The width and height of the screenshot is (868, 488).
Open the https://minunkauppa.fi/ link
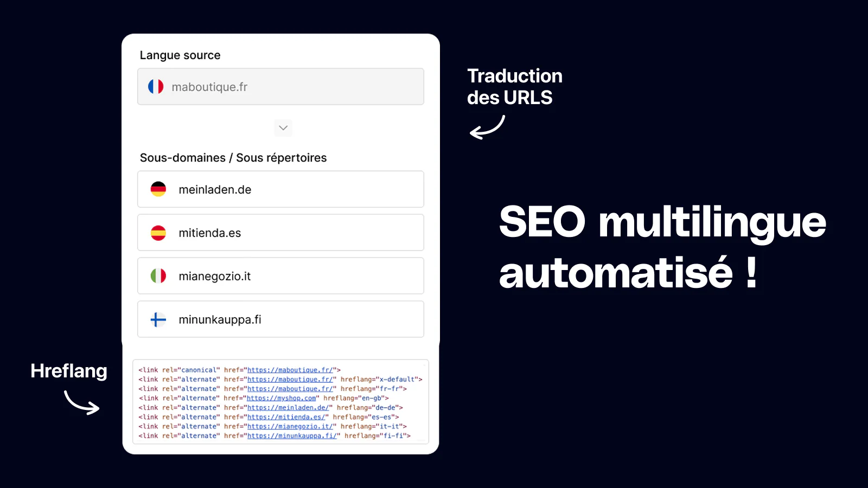click(x=292, y=436)
